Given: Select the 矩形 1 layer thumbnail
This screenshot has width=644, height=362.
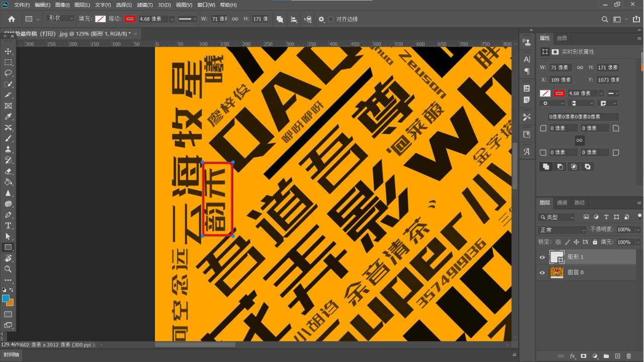Looking at the screenshot, I should click(x=556, y=257).
